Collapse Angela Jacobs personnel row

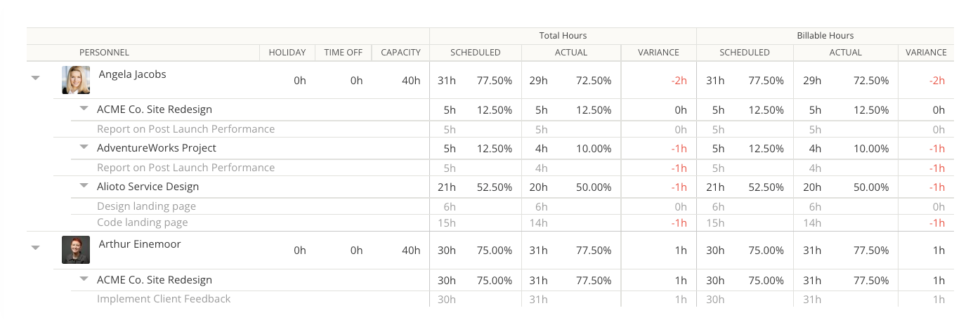(35, 79)
